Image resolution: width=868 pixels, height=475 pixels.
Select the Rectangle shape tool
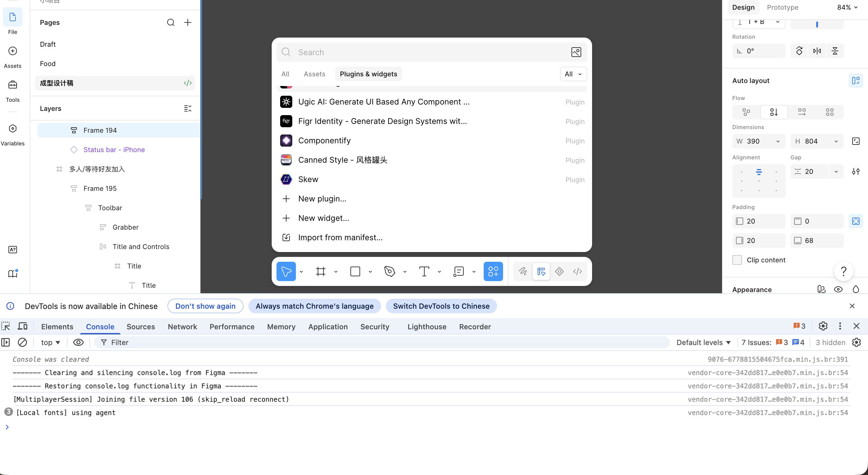tap(355, 271)
